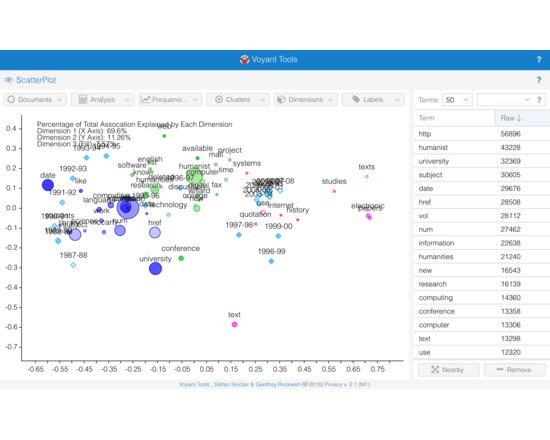Click the Nearby button

[x=448, y=369]
